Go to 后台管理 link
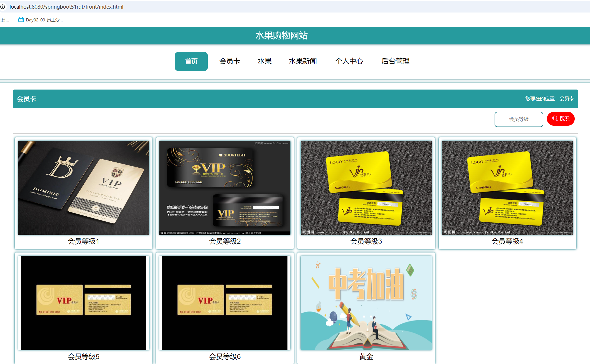The height and width of the screenshot is (364, 590). [x=395, y=61]
